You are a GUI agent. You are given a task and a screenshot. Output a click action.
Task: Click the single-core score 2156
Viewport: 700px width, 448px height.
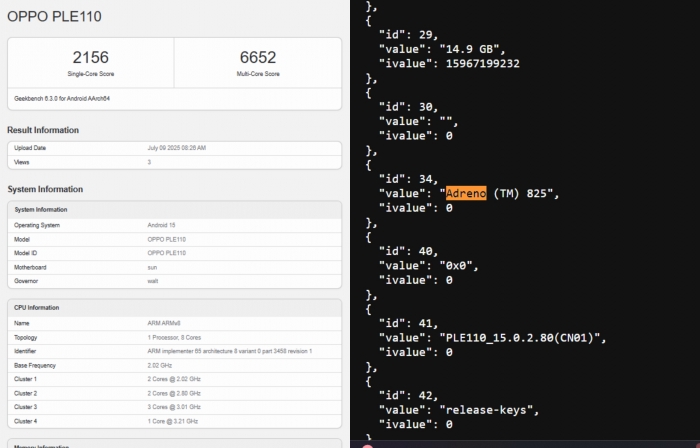click(x=91, y=57)
